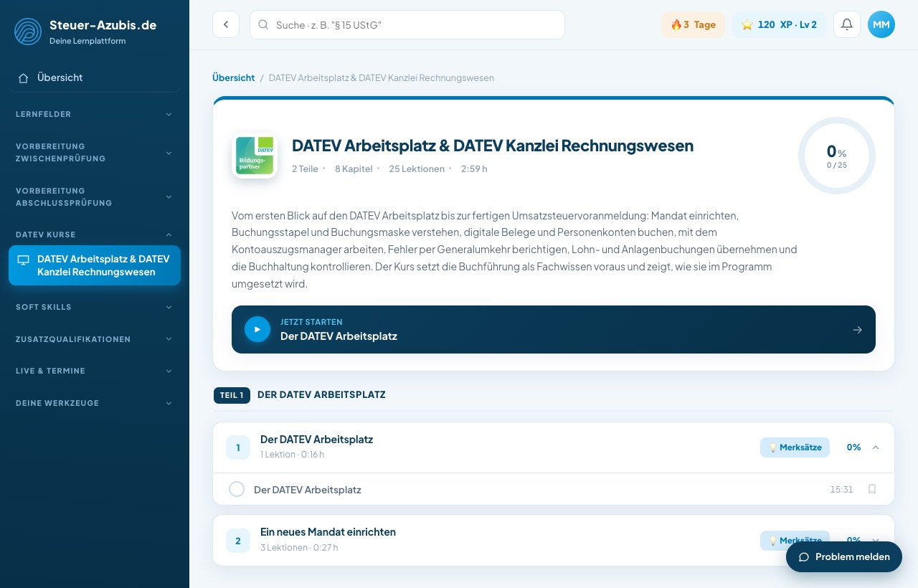Open the notifications bell
Viewport: 918px width, 588px height.
coord(847,24)
